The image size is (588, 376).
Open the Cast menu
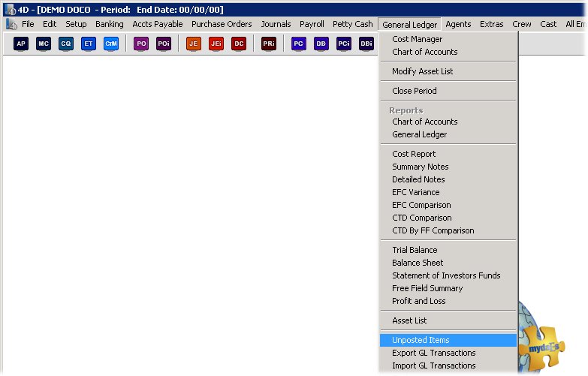tap(548, 24)
